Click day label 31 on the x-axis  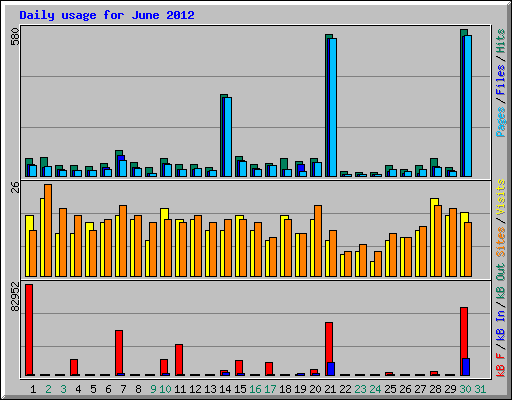pos(480,389)
